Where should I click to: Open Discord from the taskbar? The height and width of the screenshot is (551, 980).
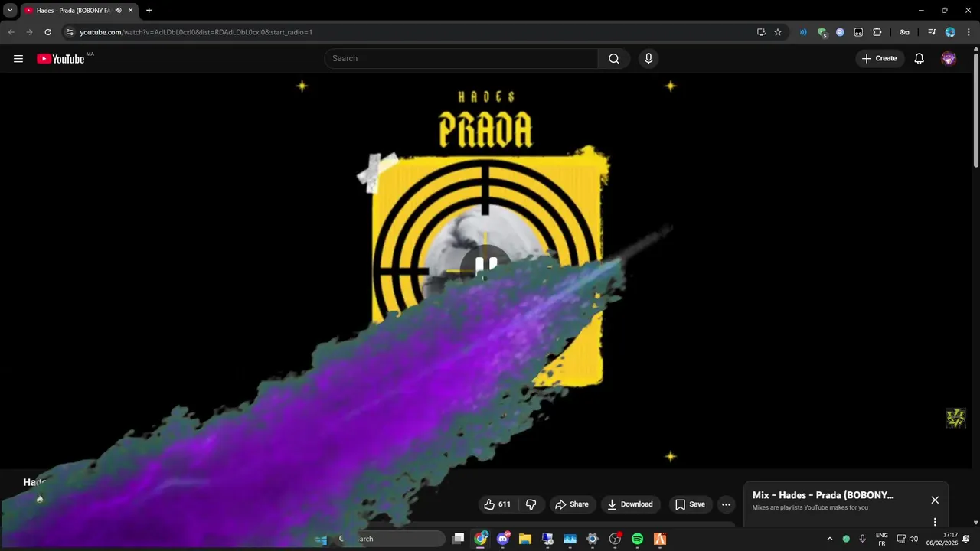(503, 539)
